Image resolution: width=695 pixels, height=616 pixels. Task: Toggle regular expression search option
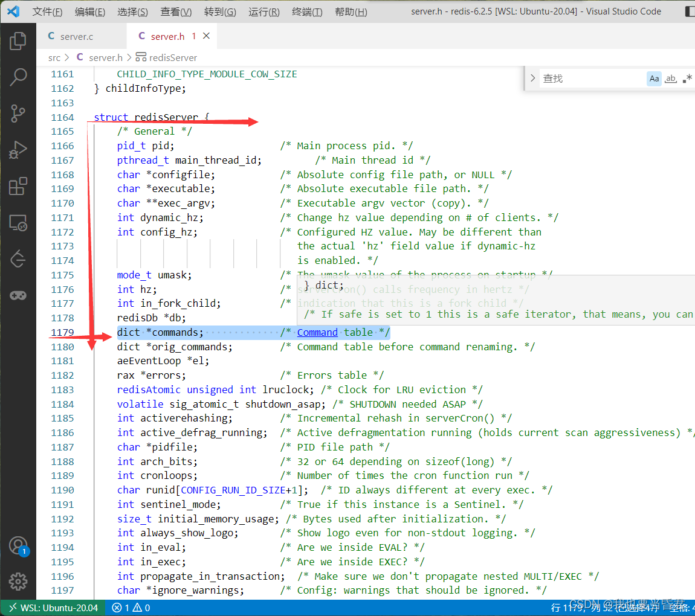[687, 79]
